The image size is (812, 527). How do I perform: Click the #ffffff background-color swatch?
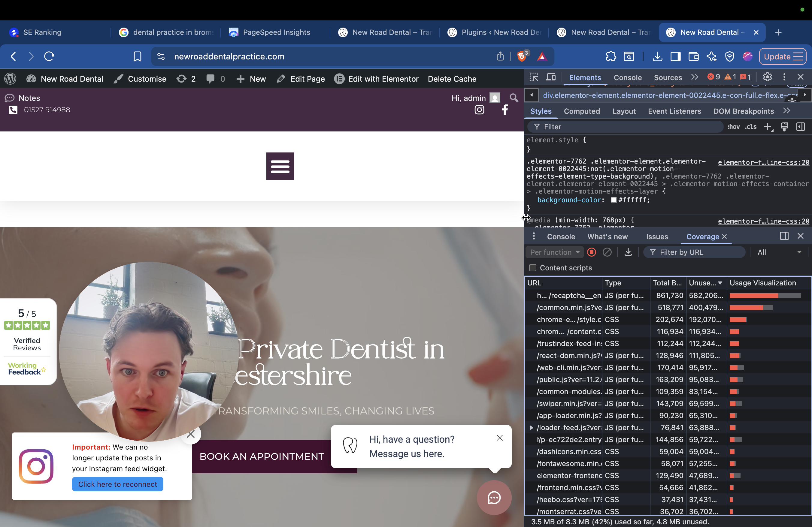point(614,200)
